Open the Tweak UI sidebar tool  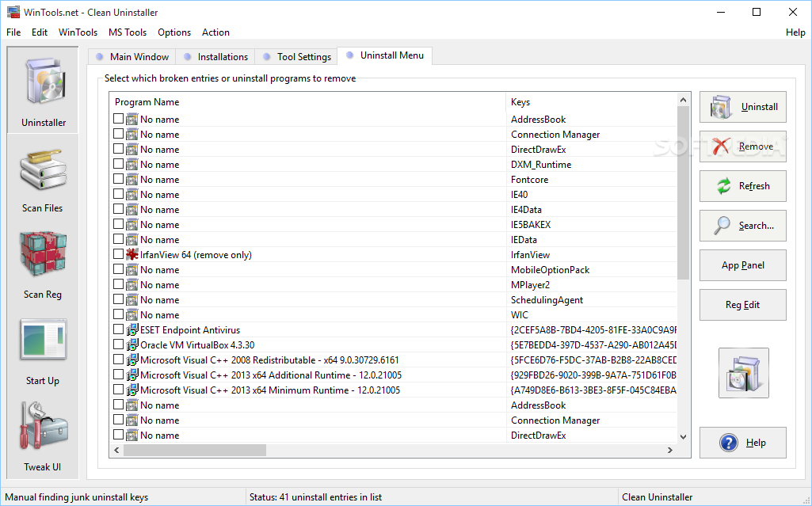point(43,436)
